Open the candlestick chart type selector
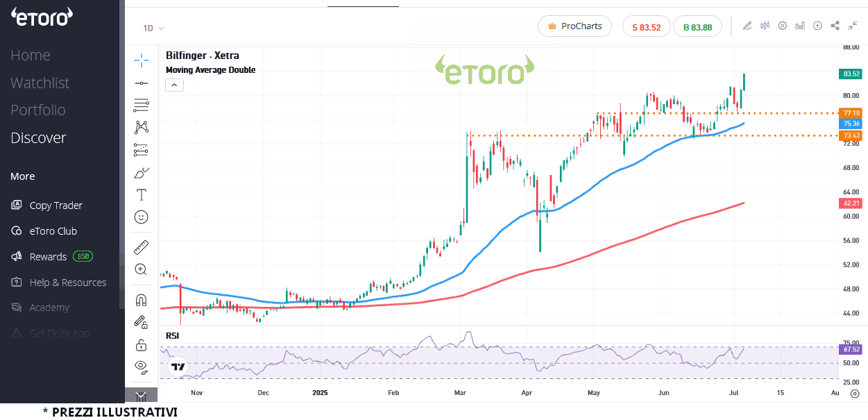868x420 pixels. click(765, 26)
